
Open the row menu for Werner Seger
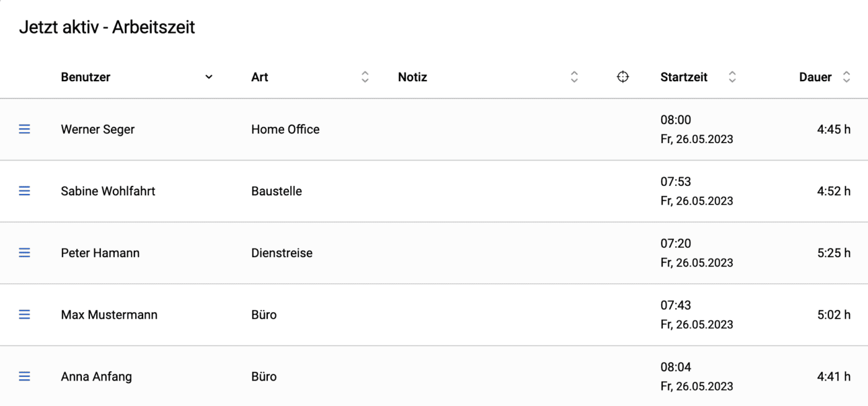[x=24, y=129]
